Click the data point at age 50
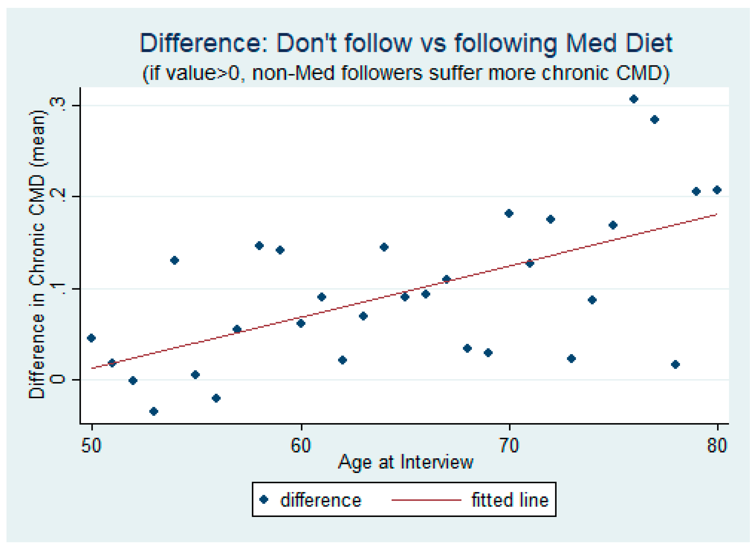This screenshot has width=756, height=547. tap(91, 338)
